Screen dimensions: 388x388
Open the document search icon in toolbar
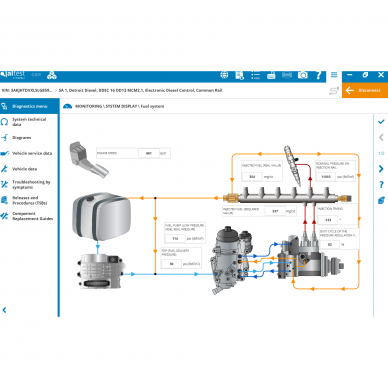click(240, 76)
